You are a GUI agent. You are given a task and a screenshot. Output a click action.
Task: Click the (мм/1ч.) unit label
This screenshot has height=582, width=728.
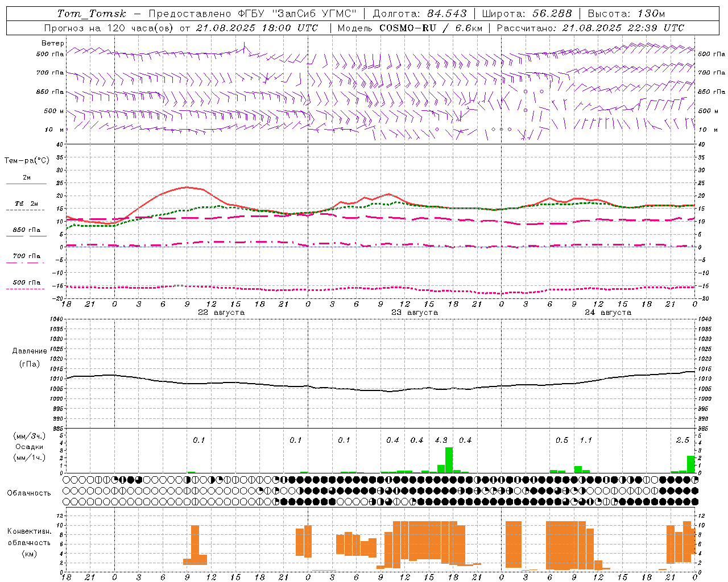click(30, 458)
